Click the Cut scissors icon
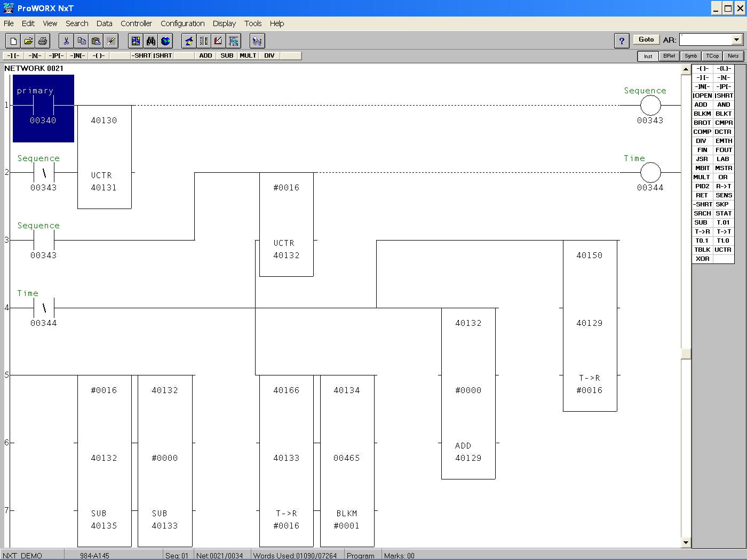 (x=66, y=41)
